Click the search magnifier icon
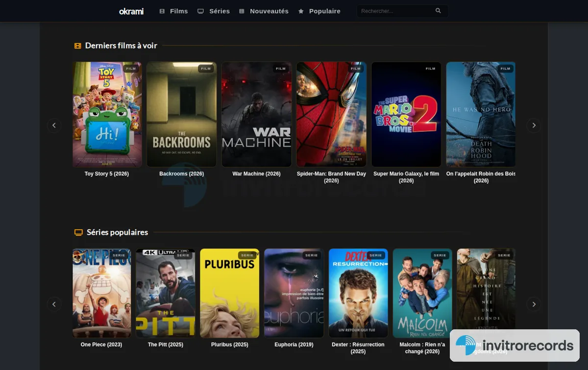Image resolution: width=588 pixels, height=370 pixels. 438,11
